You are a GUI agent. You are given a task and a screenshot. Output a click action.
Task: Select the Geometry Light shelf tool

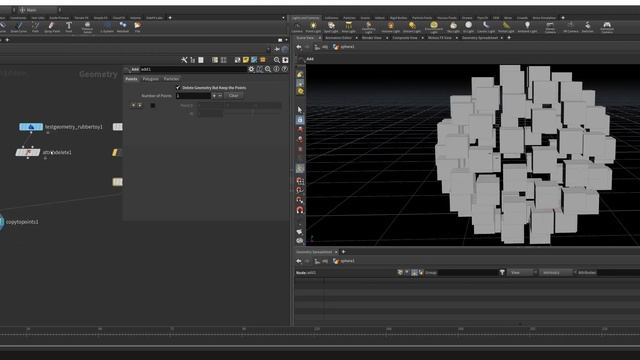tap(368, 27)
